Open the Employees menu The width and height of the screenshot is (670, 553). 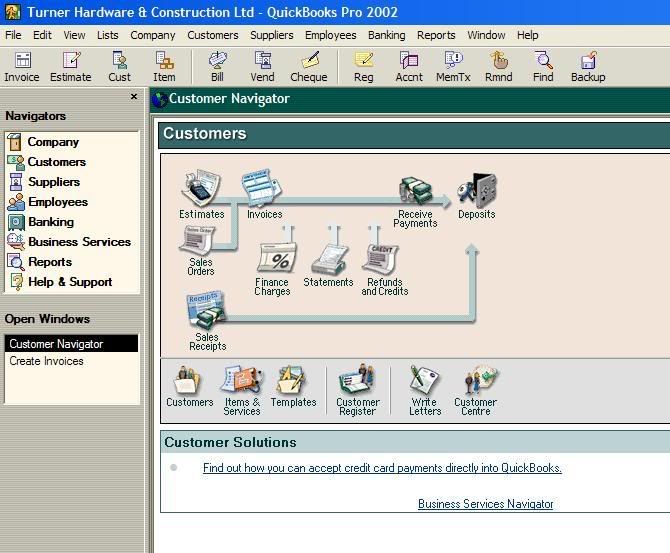[331, 35]
